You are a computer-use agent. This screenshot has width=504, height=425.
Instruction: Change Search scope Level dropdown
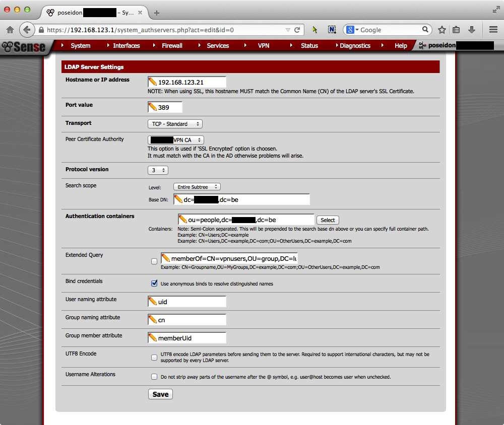coord(197,187)
